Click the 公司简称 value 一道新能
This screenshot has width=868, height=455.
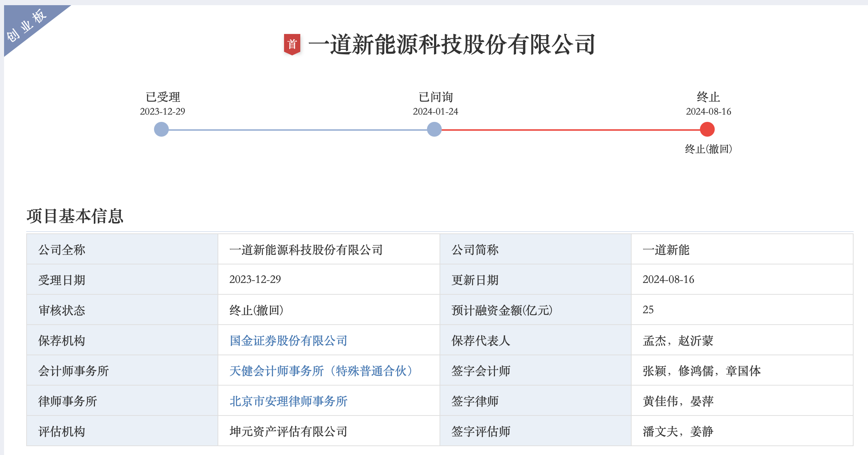click(666, 250)
